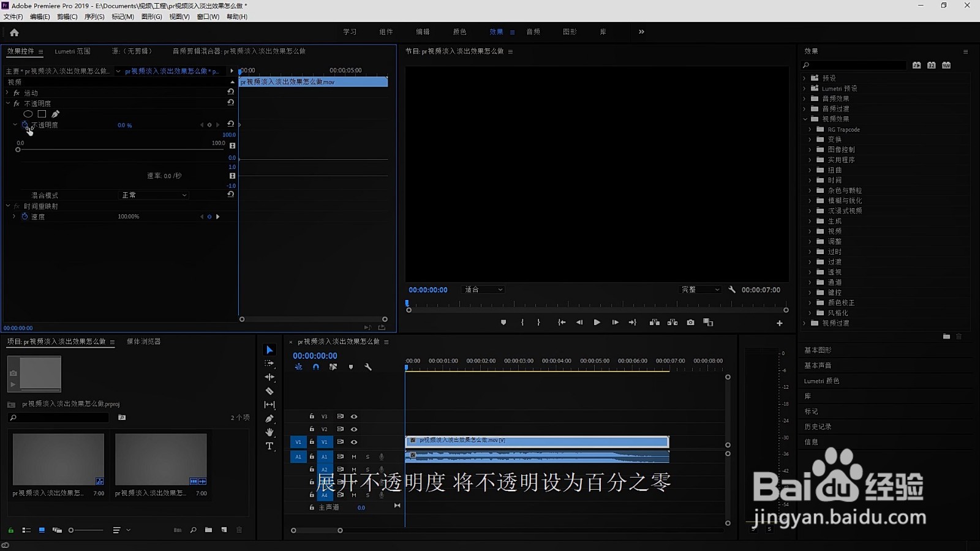Switch to the Lumetri 范围 tab
The height and width of the screenshot is (551, 980).
click(73, 51)
